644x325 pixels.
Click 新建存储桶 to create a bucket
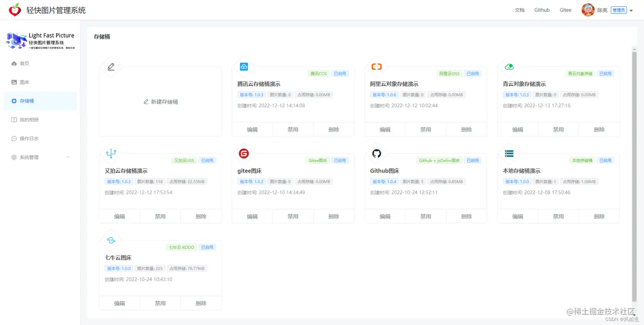[x=160, y=101]
